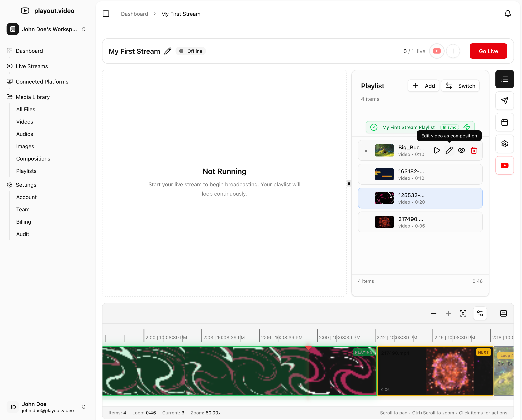The height and width of the screenshot is (420, 522).
Task: Click the plus button to add a platform
Action: pyautogui.click(x=453, y=51)
